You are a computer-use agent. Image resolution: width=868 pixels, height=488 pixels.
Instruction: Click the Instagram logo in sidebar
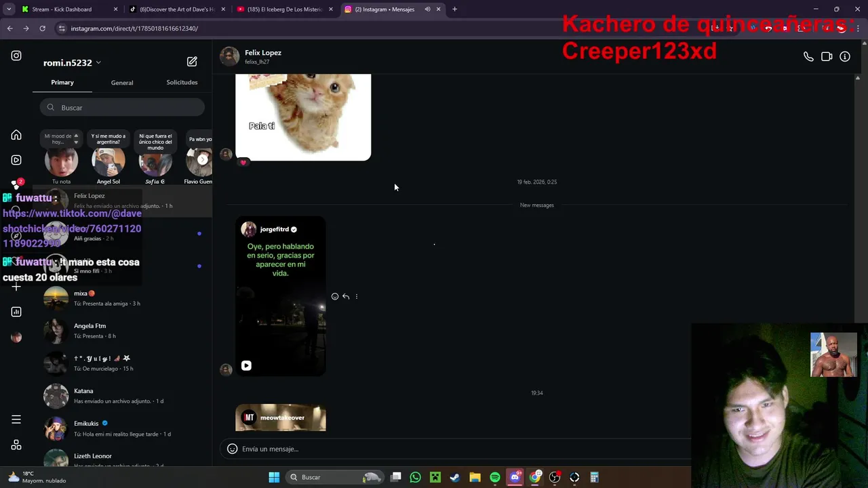16,56
